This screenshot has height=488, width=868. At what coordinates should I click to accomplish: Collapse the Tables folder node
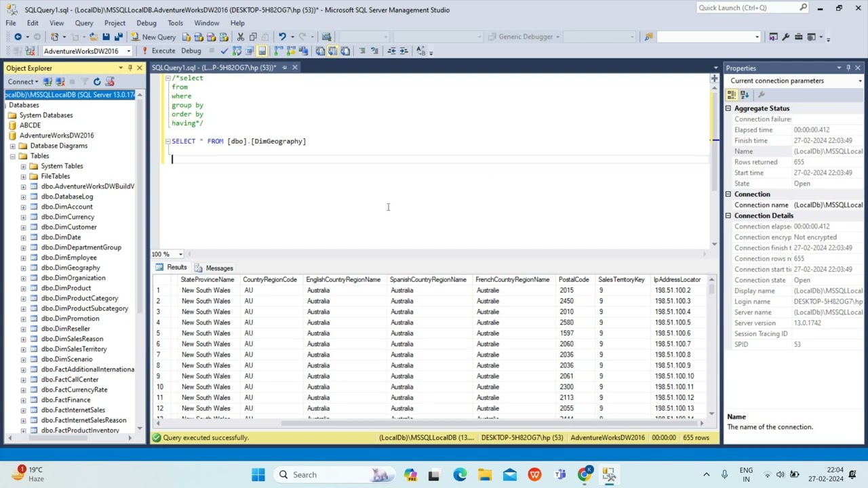click(x=13, y=156)
